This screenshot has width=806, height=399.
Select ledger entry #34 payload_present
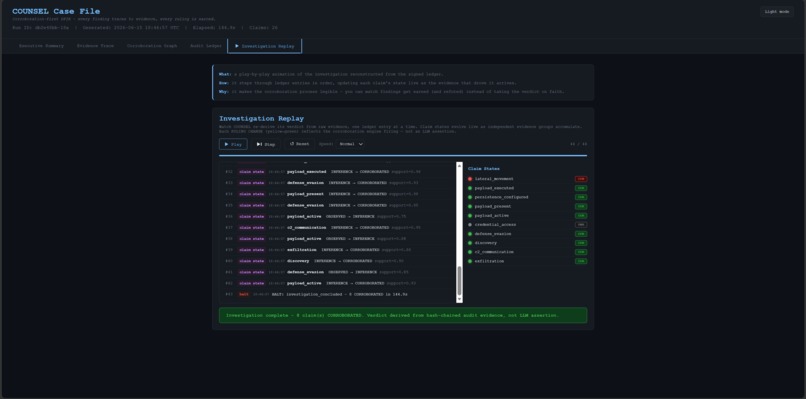pos(338,194)
